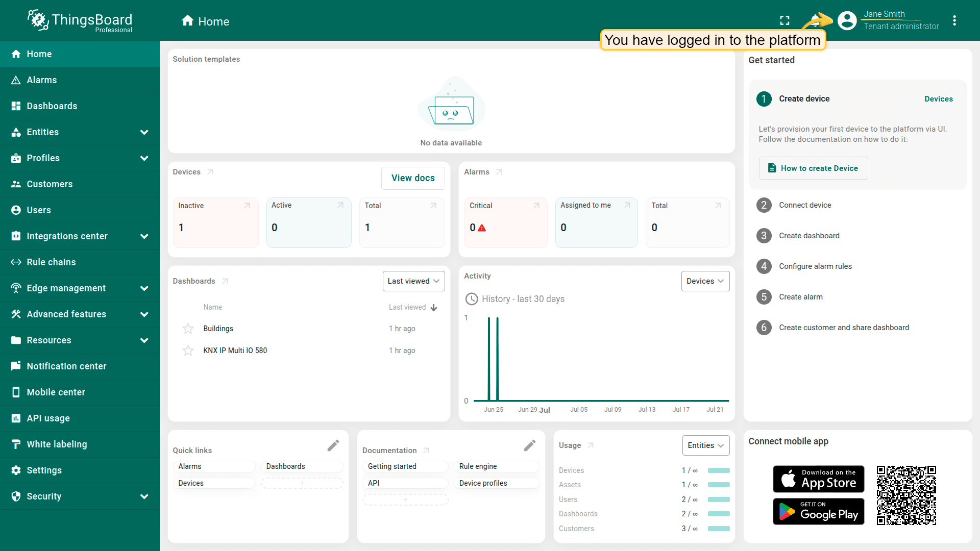Open Usage details arrow icon
Screen dimensions: 980x551
tap(591, 445)
